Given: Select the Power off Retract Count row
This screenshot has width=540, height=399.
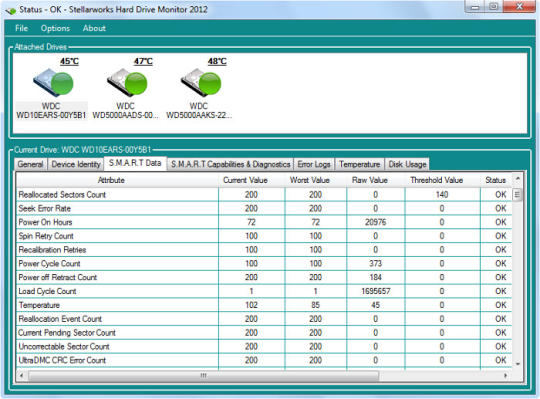Looking at the screenshot, I should click(264, 277).
